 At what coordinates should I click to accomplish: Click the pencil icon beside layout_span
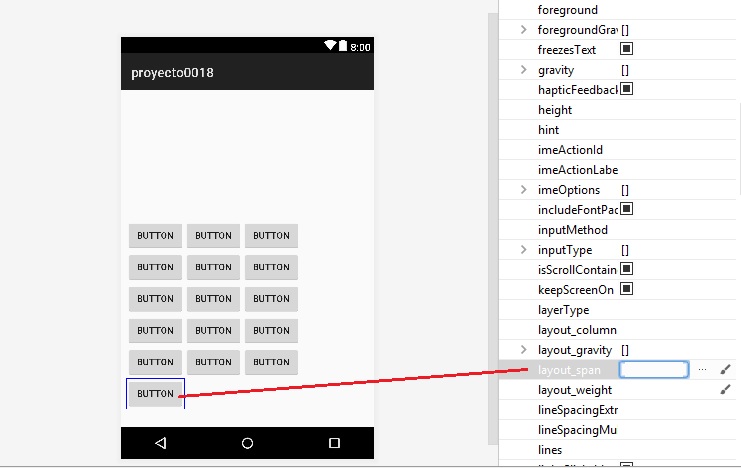(726, 370)
